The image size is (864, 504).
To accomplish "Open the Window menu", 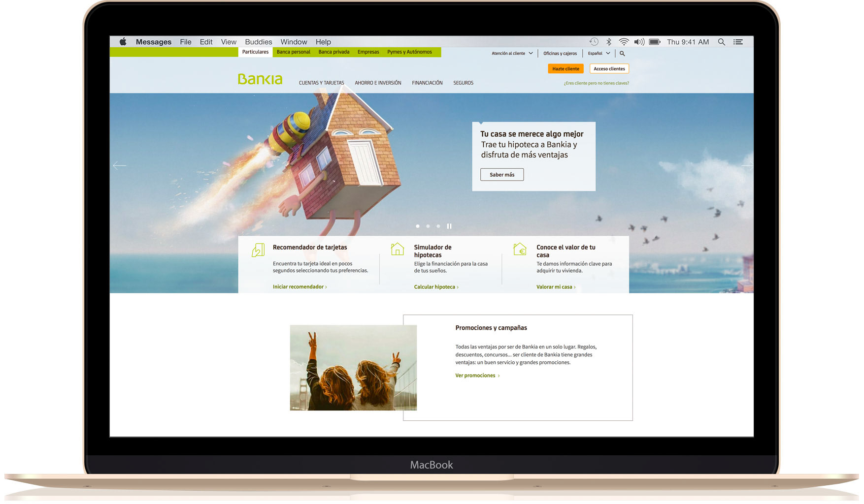I will (294, 42).
